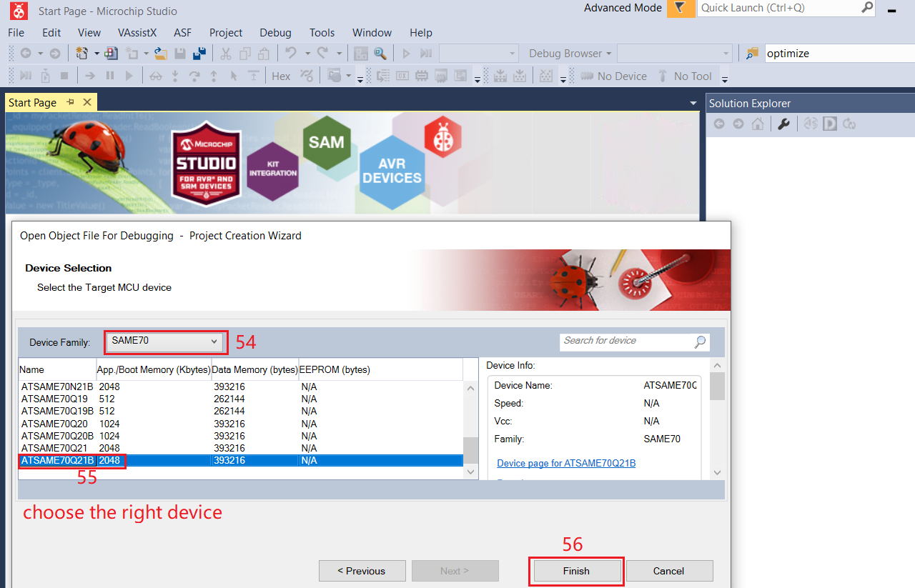Click the Finish button

tap(576, 571)
